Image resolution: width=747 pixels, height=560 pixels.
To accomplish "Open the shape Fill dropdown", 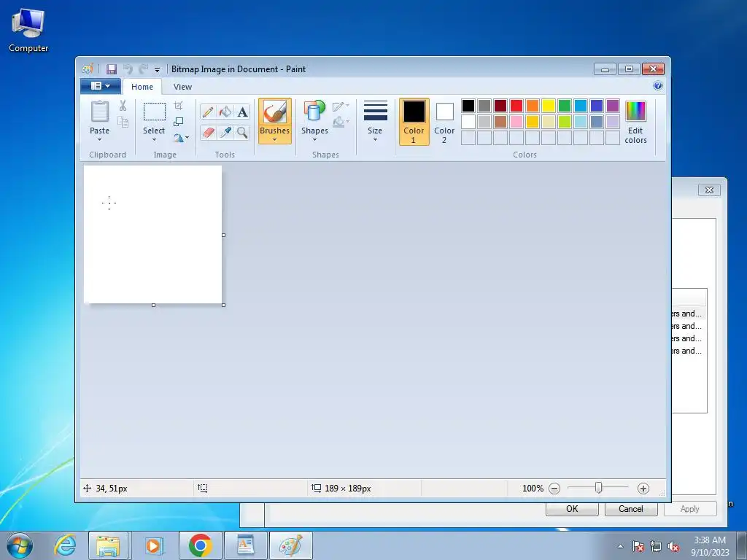I will [x=341, y=122].
